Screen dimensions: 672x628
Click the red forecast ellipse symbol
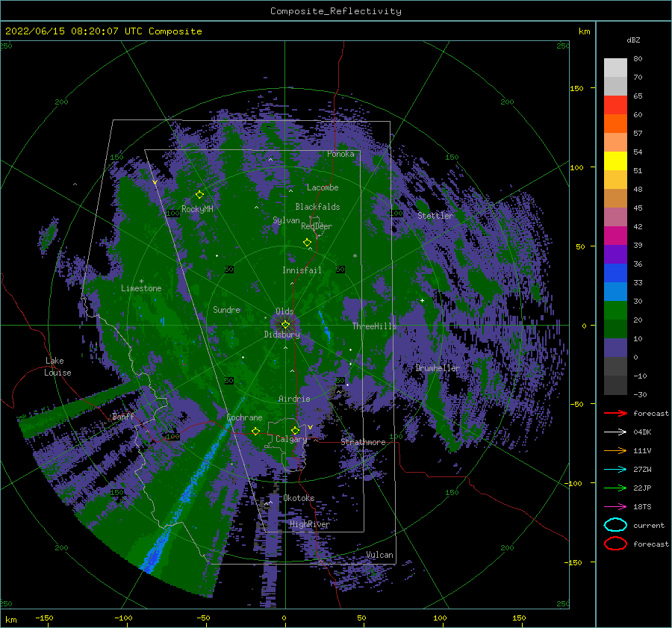[x=615, y=544]
